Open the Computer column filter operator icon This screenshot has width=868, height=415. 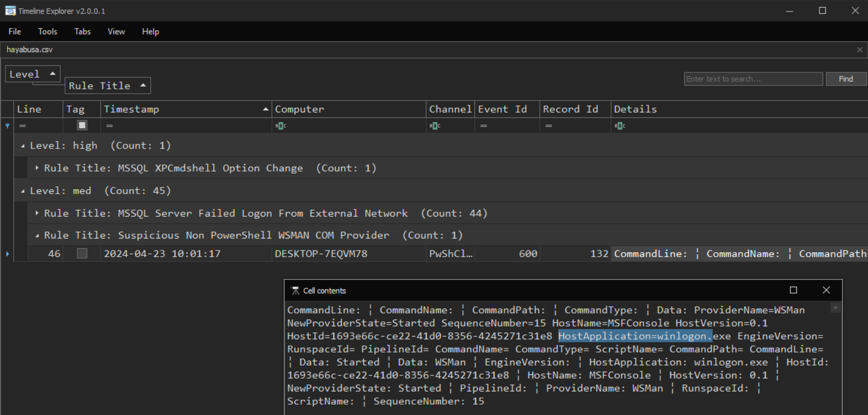[x=281, y=126]
